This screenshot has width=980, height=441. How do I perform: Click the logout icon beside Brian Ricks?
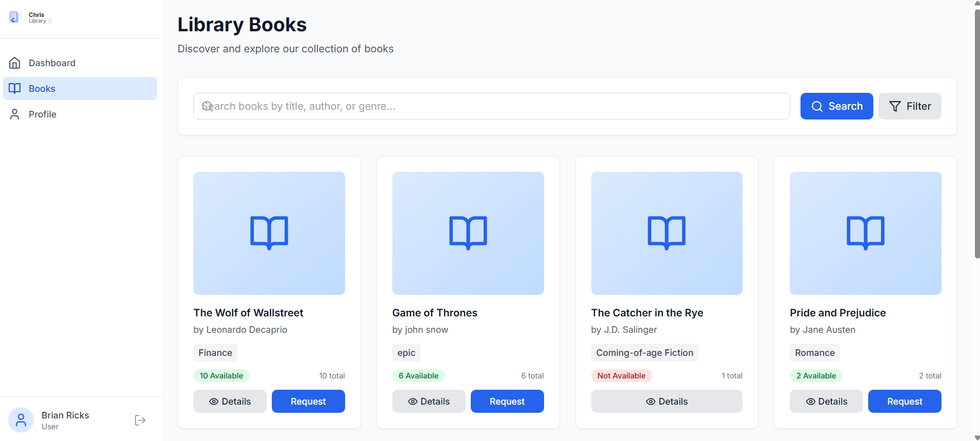(140, 420)
